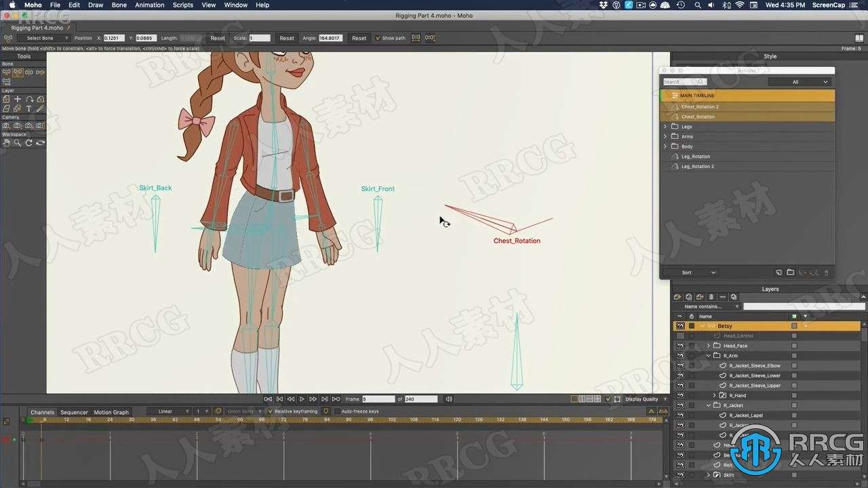Click Reset button next to Angle field
The image size is (868, 488).
359,38
